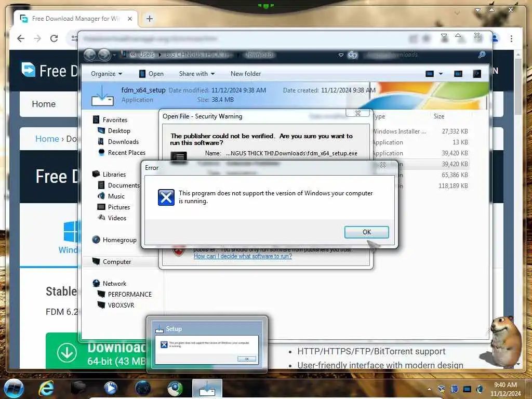Open browser three-dot menu
532x399 pixels.
511,38
